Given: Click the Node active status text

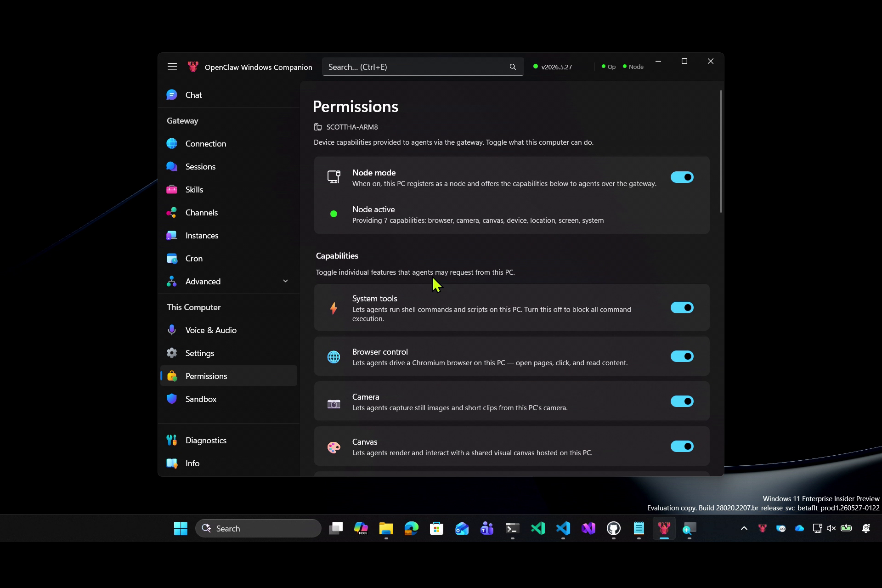Looking at the screenshot, I should point(373,209).
